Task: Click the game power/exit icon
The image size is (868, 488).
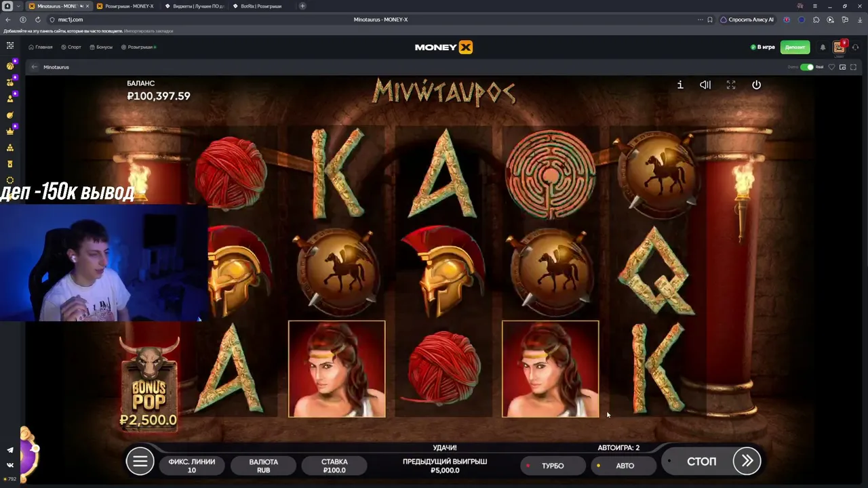Action: tap(756, 85)
